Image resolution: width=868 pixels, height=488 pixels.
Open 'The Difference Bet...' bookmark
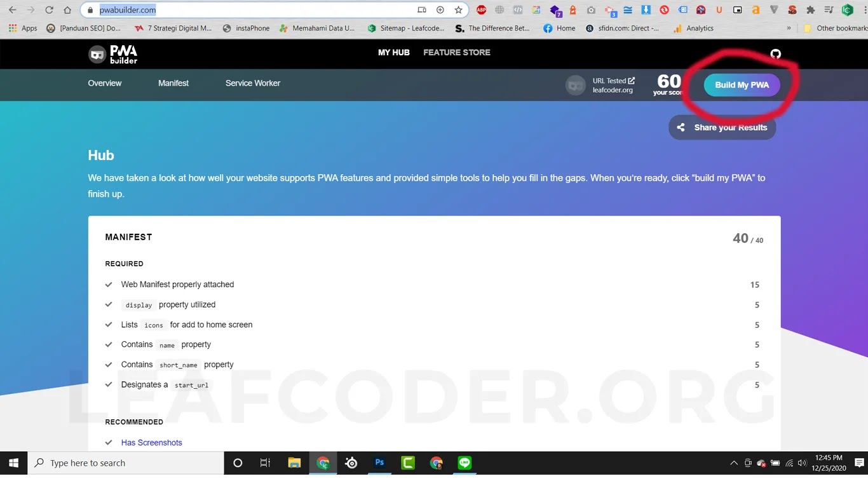click(x=492, y=29)
